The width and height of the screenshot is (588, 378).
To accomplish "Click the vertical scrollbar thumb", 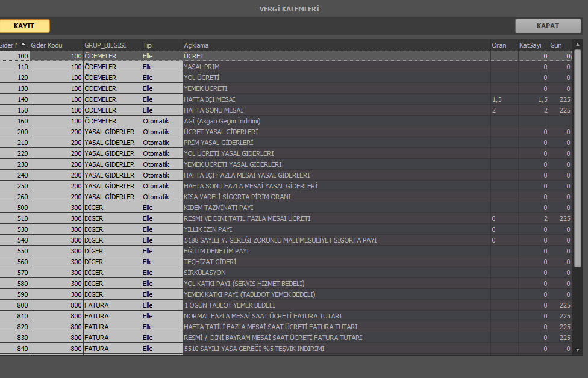I will 578,158.
